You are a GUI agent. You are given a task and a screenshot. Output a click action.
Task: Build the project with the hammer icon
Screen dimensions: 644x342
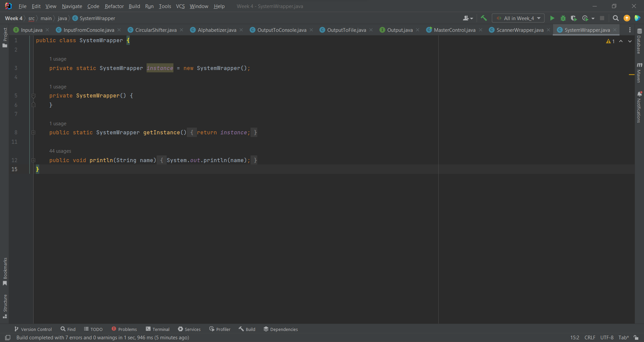coord(484,18)
